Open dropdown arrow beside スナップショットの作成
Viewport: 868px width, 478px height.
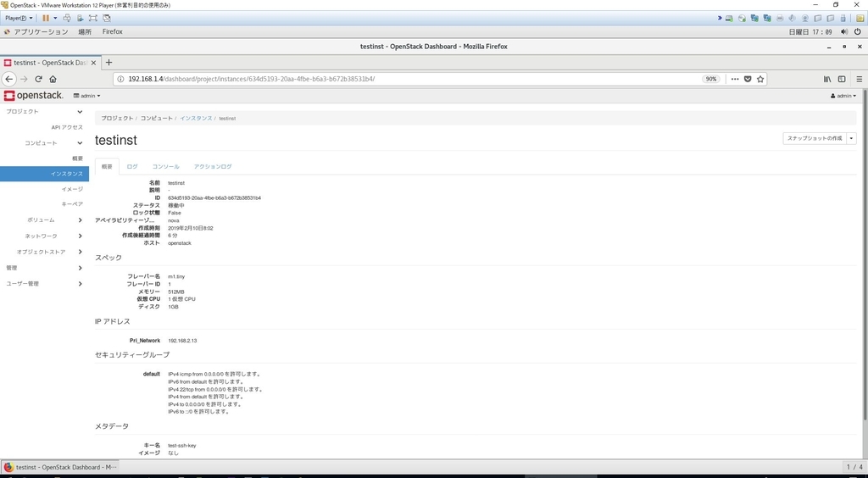click(851, 138)
